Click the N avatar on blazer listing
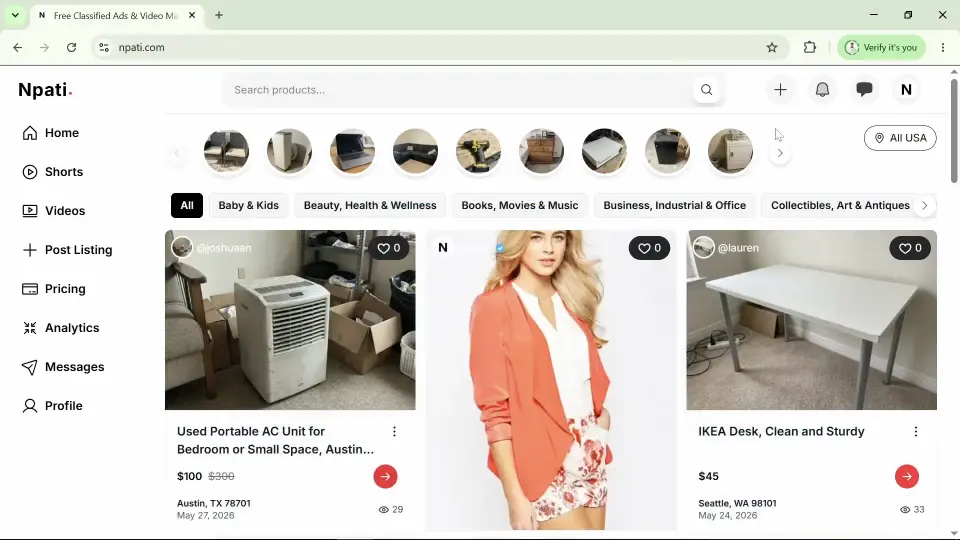The image size is (960, 540). click(x=443, y=248)
